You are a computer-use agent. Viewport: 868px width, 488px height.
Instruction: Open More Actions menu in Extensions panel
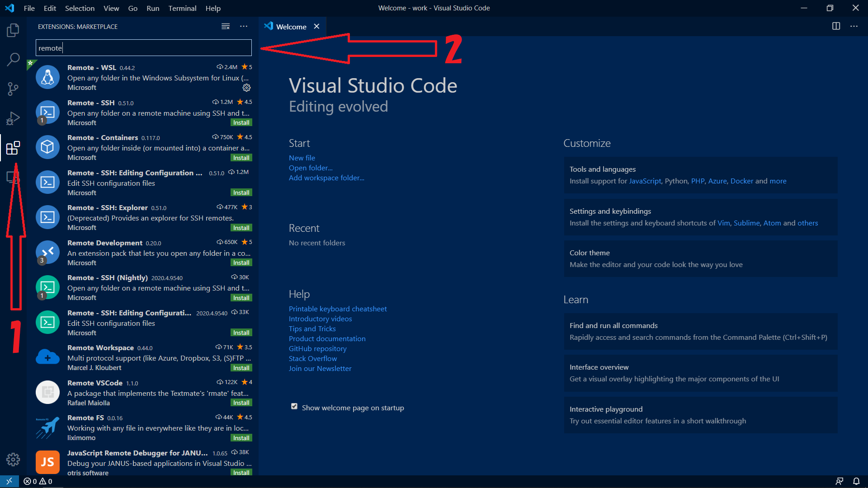pyautogui.click(x=244, y=26)
